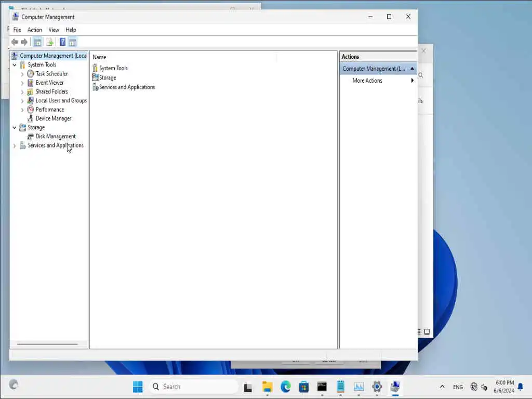
Task: Click the Shared Folders icon
Action: coord(31,91)
